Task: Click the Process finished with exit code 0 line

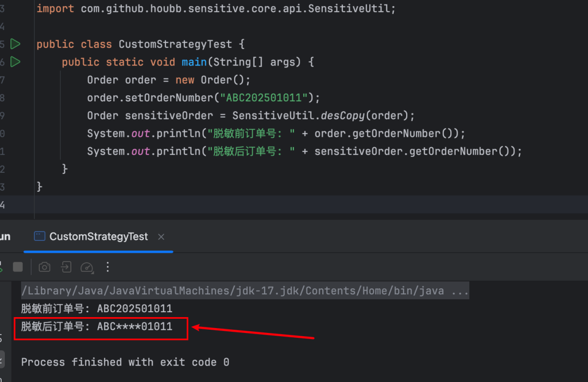Action: click(125, 362)
